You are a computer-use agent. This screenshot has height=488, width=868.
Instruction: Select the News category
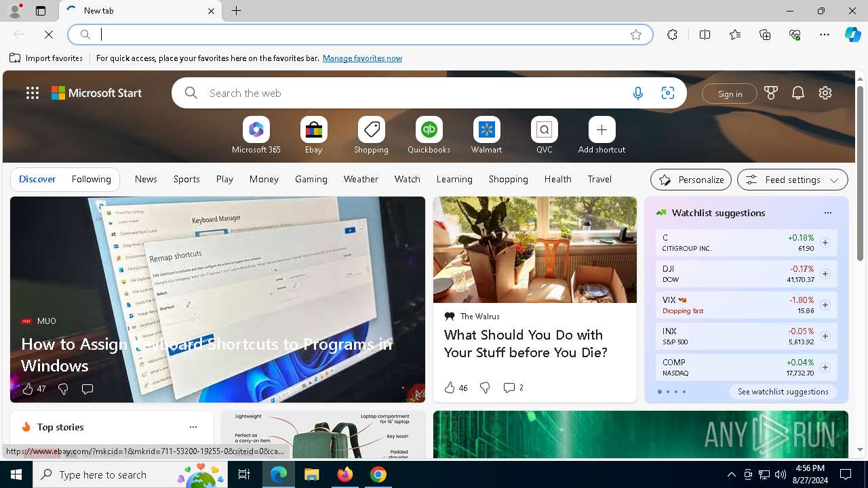pyautogui.click(x=146, y=179)
